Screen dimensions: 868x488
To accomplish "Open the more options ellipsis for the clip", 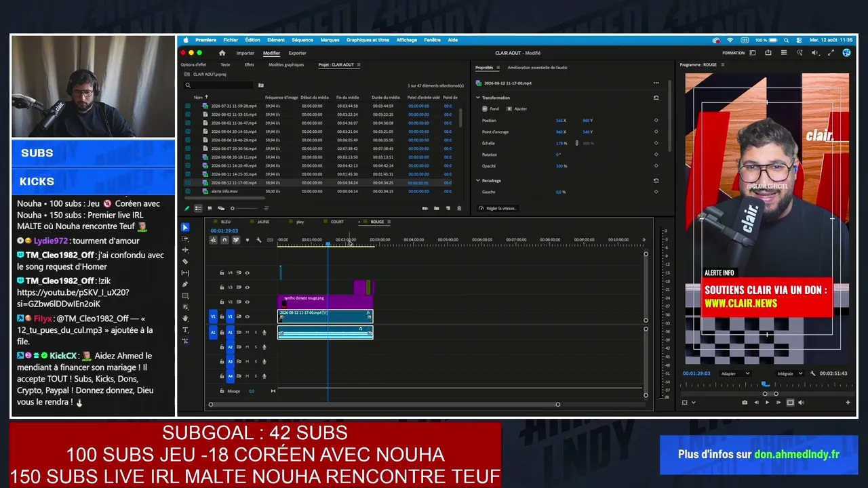I will point(656,83).
